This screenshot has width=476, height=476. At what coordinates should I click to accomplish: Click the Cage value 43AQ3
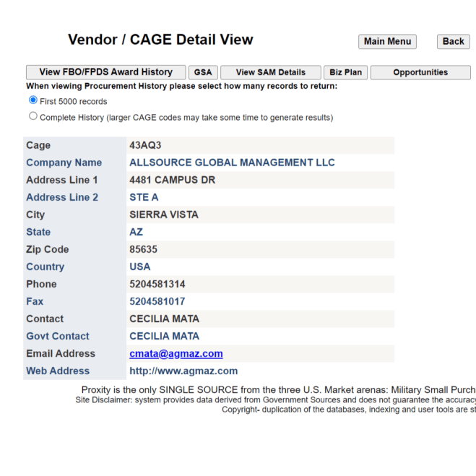pyautogui.click(x=145, y=145)
